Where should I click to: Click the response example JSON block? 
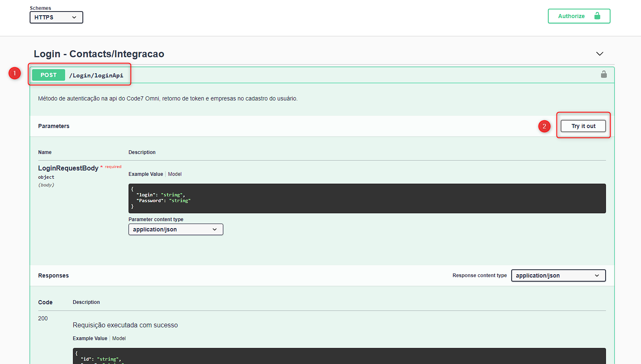(339, 356)
